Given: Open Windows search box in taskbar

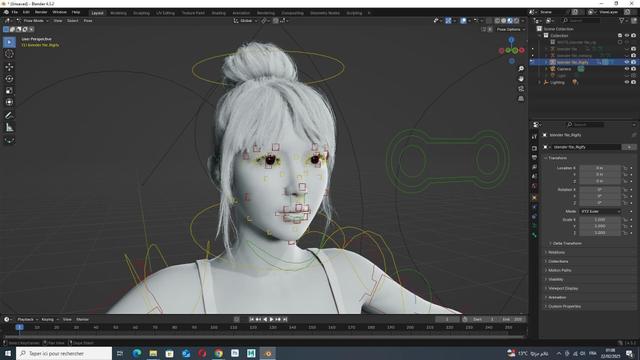Looking at the screenshot, I should click(64, 353).
